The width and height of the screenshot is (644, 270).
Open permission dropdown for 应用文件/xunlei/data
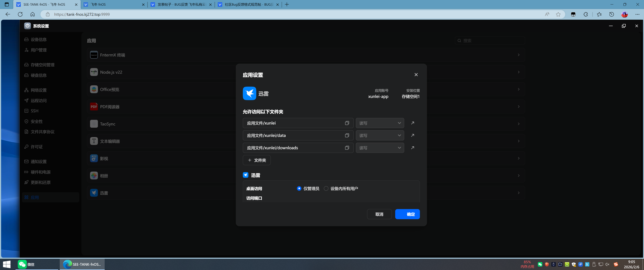(380, 135)
